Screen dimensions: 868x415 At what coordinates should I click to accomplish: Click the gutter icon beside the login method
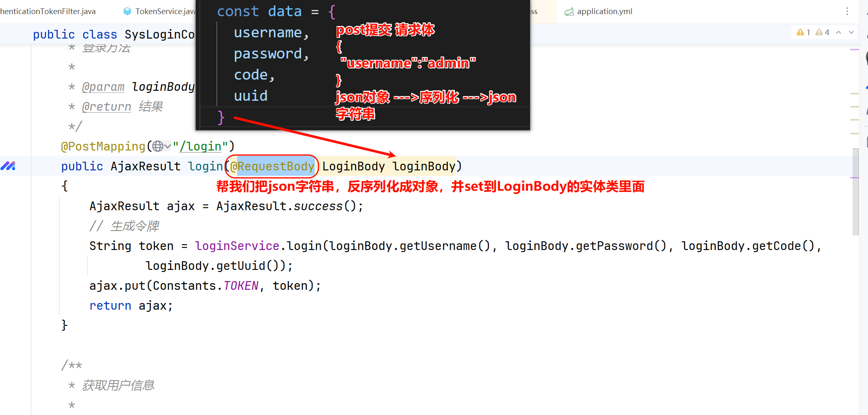(x=8, y=166)
